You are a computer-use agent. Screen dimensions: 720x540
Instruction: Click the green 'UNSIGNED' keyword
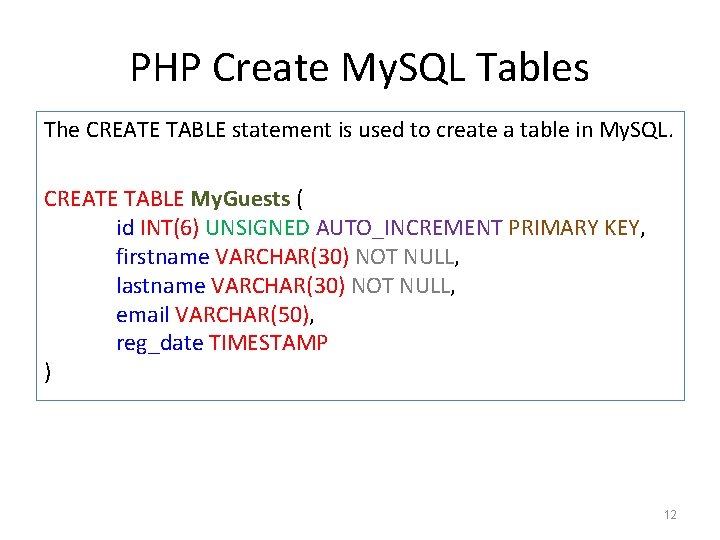point(258,228)
